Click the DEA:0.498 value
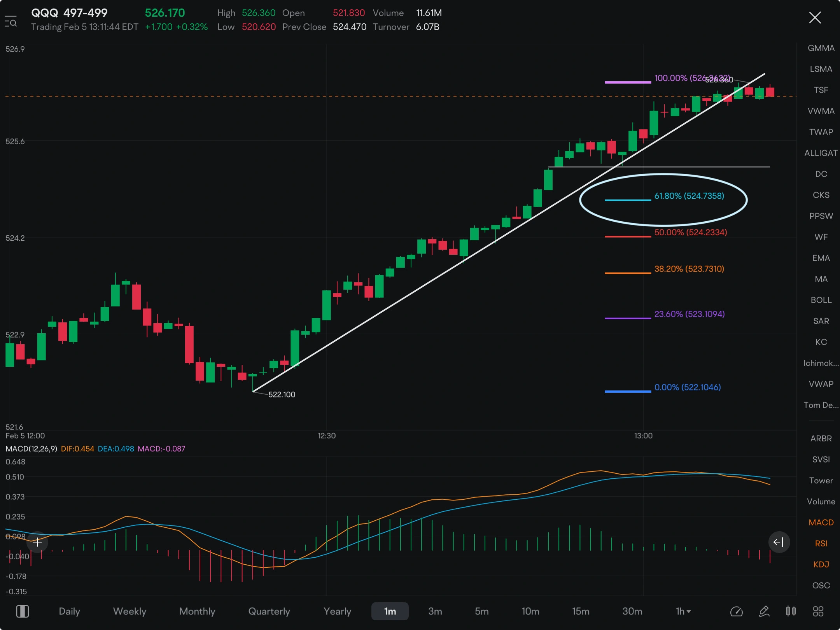840x630 pixels. click(x=116, y=449)
